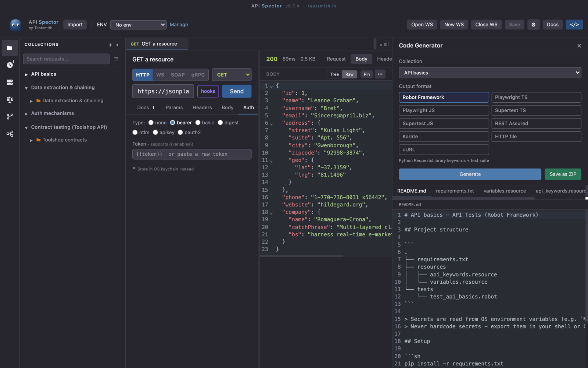Open the Headers request tab
Viewport: 588px width, 368px height.
tap(202, 107)
